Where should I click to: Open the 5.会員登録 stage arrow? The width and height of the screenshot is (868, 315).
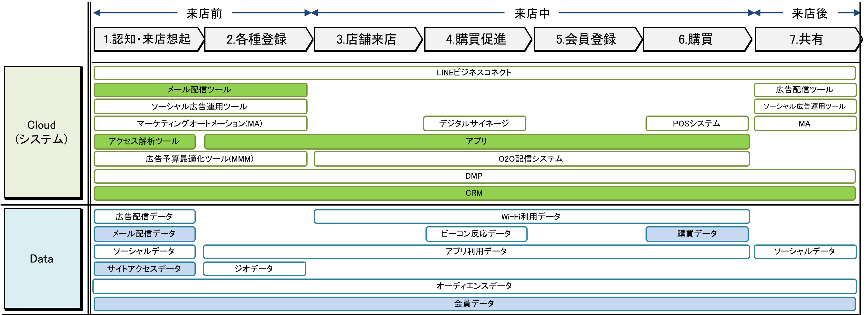(x=586, y=39)
